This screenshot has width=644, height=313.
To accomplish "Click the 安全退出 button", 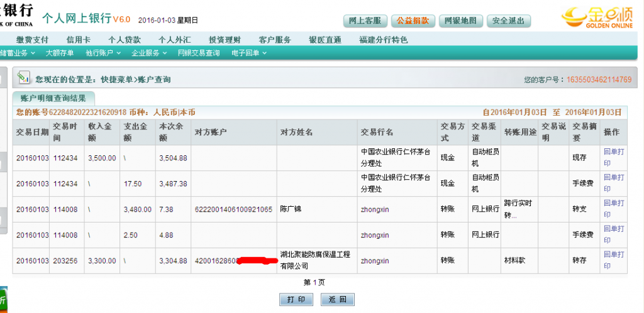I will coord(508,20).
